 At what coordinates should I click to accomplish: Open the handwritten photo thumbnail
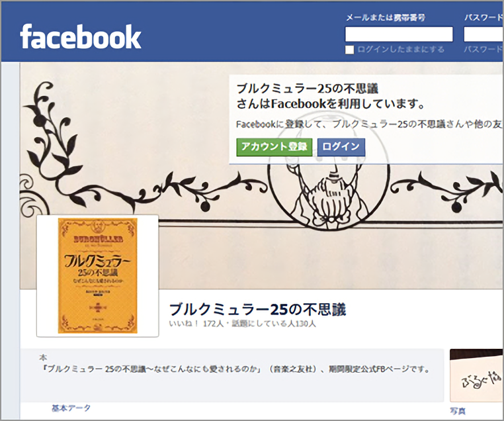(x=476, y=375)
